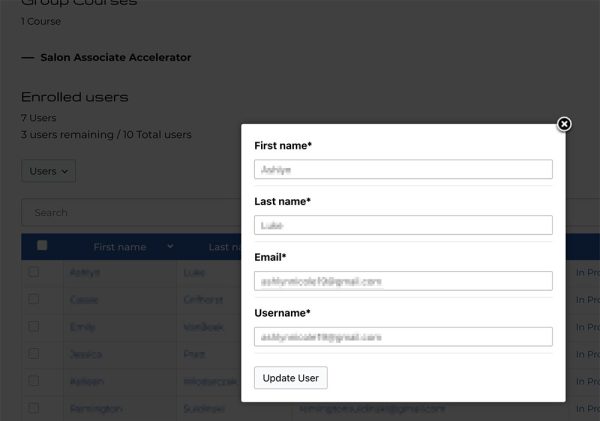Toggle the select-all checkbox in table header
This screenshot has width=600, height=421.
tap(42, 245)
